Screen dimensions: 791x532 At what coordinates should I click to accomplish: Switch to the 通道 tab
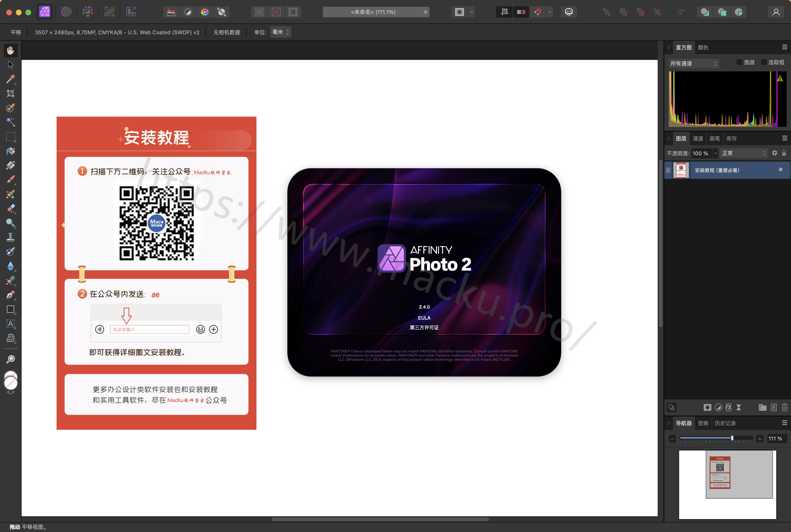click(x=698, y=139)
